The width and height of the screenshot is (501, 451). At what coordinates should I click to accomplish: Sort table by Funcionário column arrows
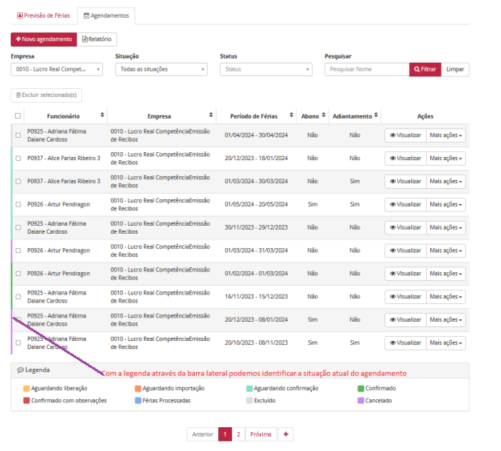coord(102,115)
